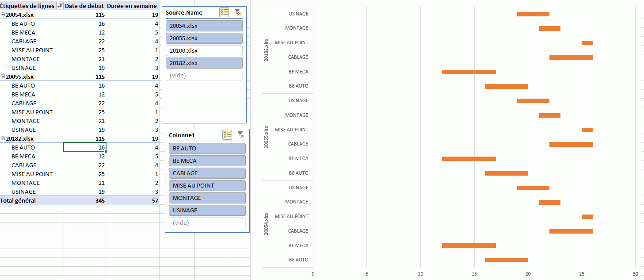Viewport: 644px width, 280px height.
Task: Select BE AUTO in Colonne1 slicer
Action: tap(207, 148)
